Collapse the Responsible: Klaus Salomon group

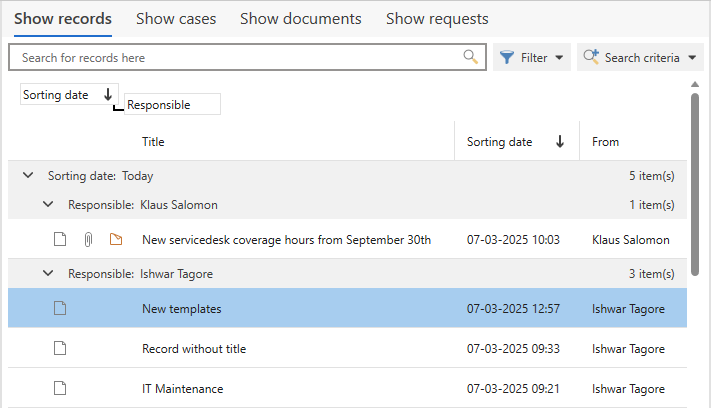coord(48,205)
